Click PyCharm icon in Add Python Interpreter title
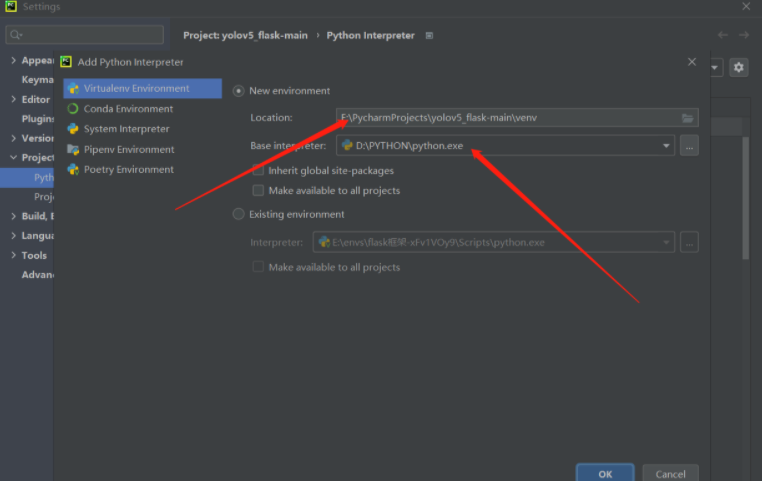762x481 pixels. tap(66, 62)
